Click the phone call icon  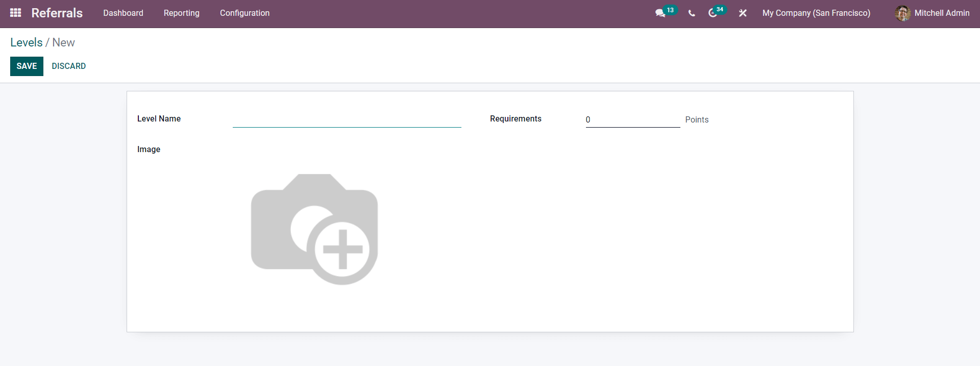click(692, 13)
